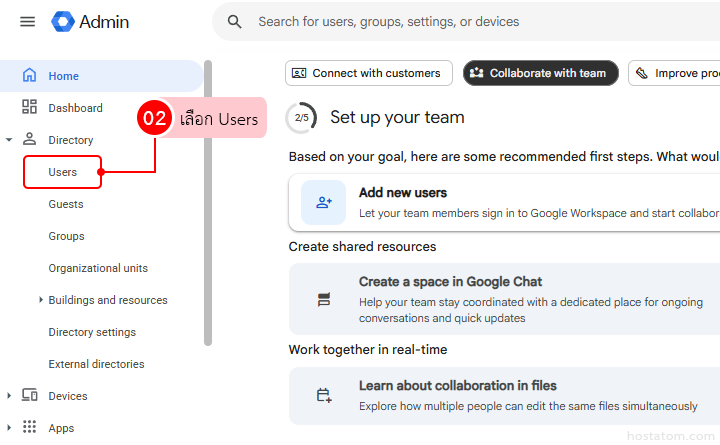Image resolution: width=720 pixels, height=445 pixels.
Task: Select Collaborate with team chip
Action: pos(540,73)
